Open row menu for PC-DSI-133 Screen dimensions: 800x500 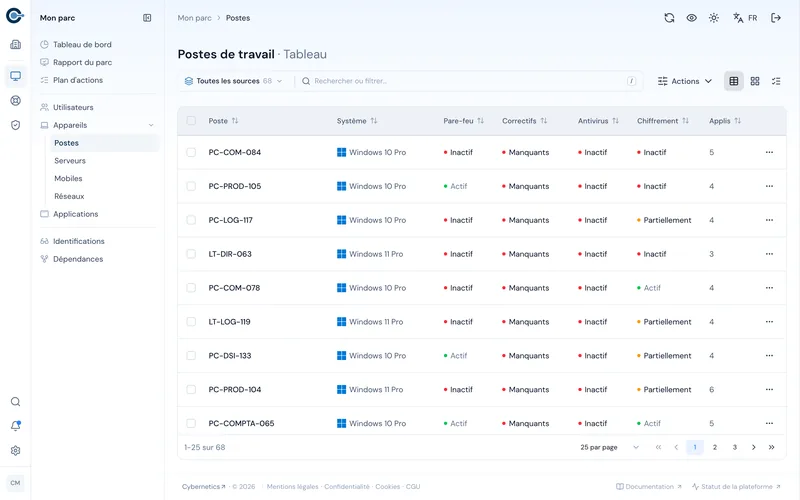tap(769, 356)
